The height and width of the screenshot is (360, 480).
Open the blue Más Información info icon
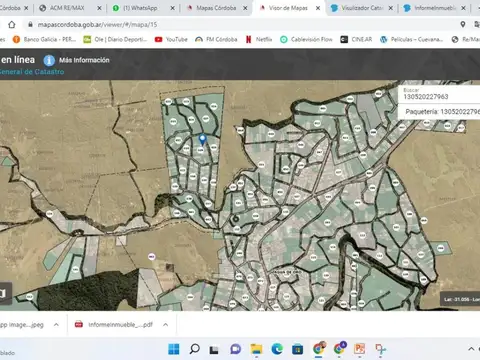tap(49, 60)
